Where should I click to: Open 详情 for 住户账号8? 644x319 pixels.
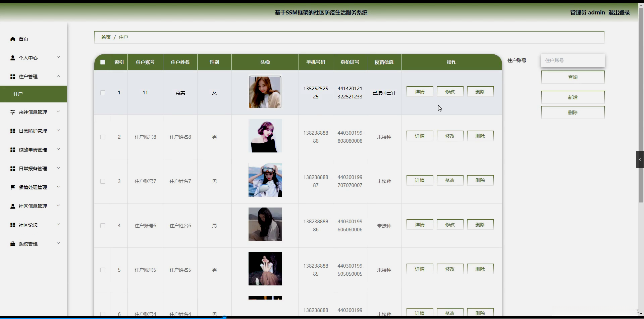420,136
